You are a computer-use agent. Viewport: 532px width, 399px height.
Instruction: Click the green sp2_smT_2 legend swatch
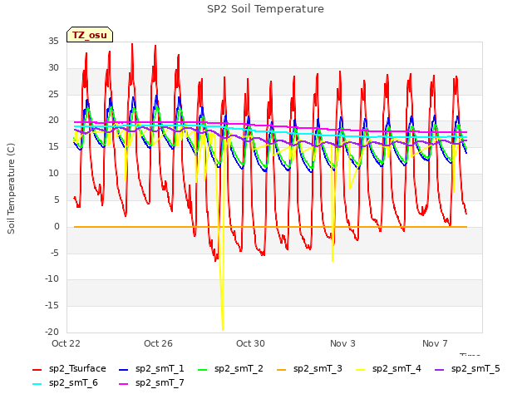(x=203, y=369)
